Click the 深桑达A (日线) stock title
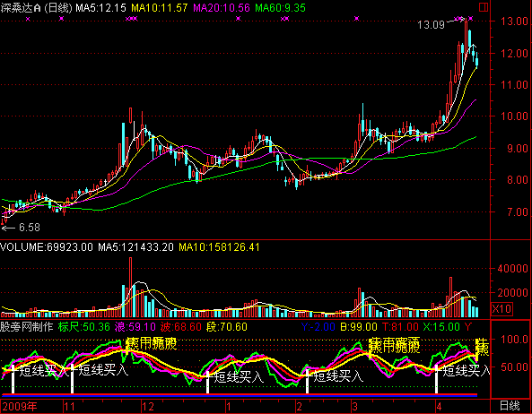 pos(36,8)
